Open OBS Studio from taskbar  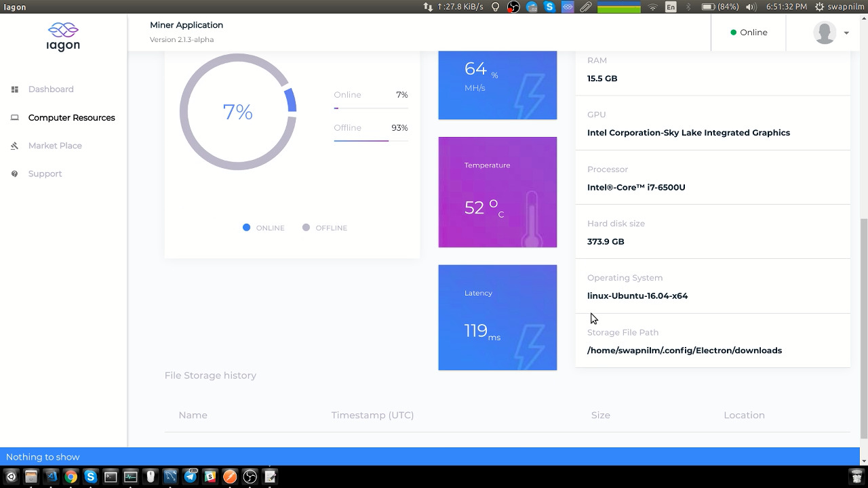click(x=250, y=476)
